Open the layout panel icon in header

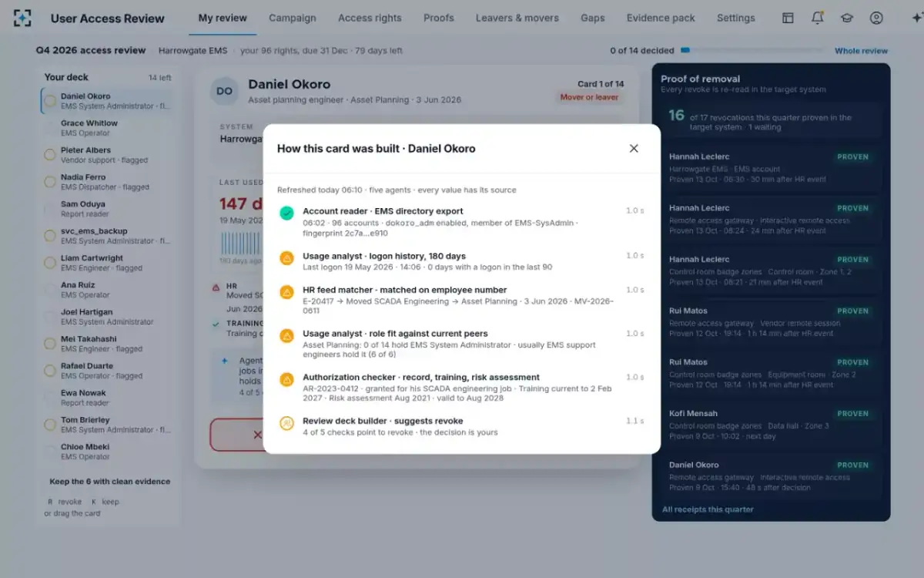(x=788, y=18)
